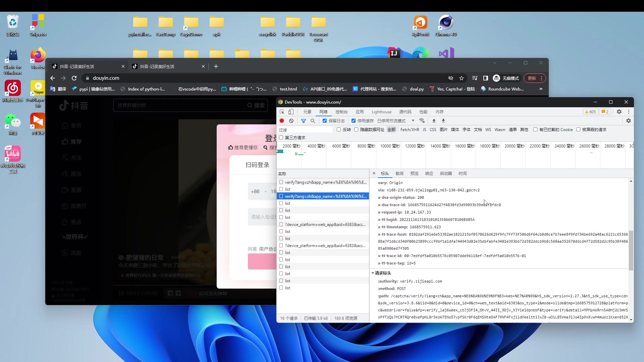This screenshot has width=644, height=362.
Task: Switch to the Elements tab in DevTools
Action: tap(307, 112)
